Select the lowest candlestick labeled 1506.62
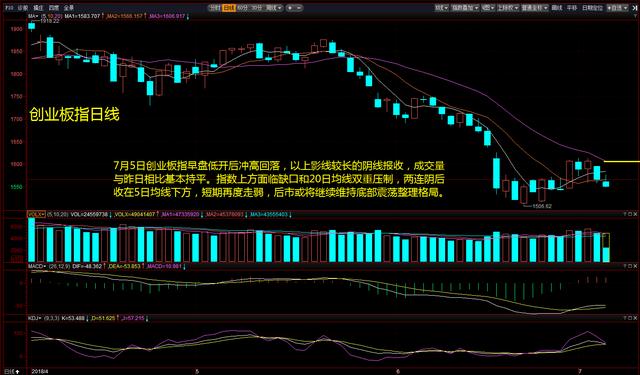 click(x=524, y=195)
